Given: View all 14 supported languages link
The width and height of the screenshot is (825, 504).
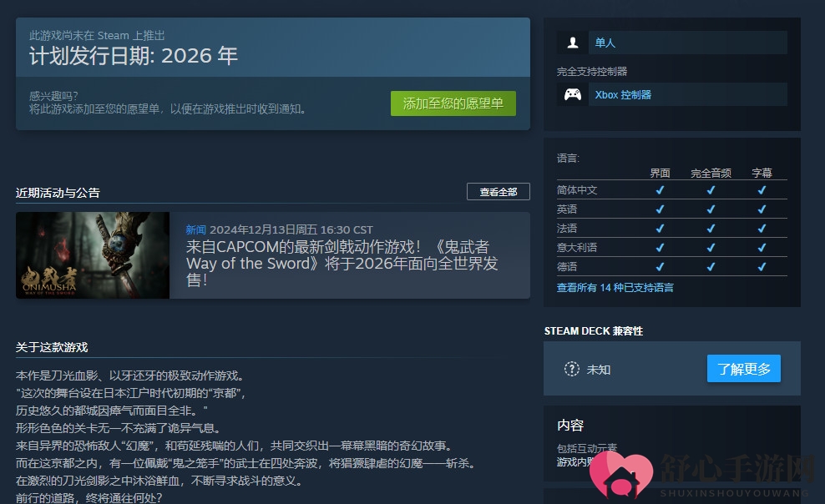Looking at the screenshot, I should [615, 288].
